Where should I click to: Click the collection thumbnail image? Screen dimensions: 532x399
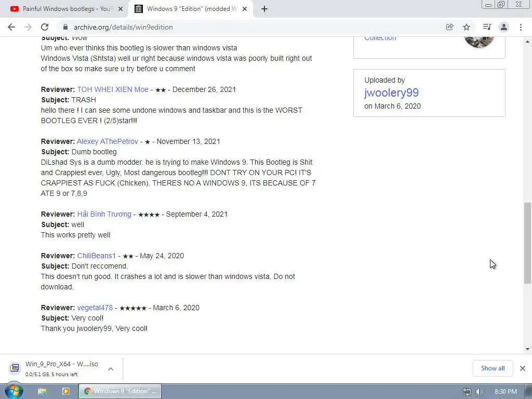pos(478,42)
